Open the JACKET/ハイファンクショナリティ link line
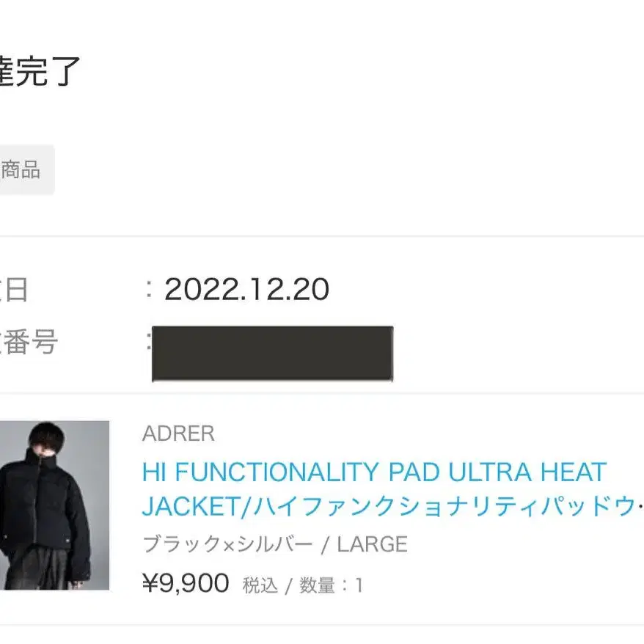This screenshot has height=644, width=644. [392, 506]
